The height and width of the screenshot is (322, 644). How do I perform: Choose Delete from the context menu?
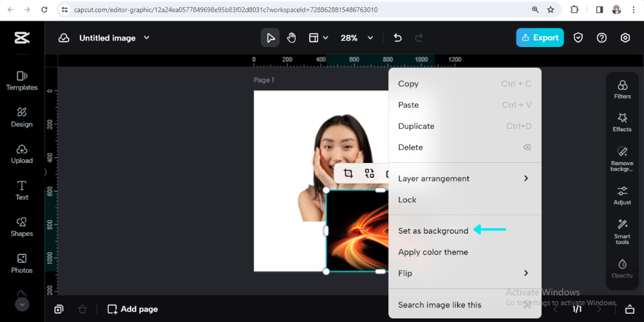point(464,147)
